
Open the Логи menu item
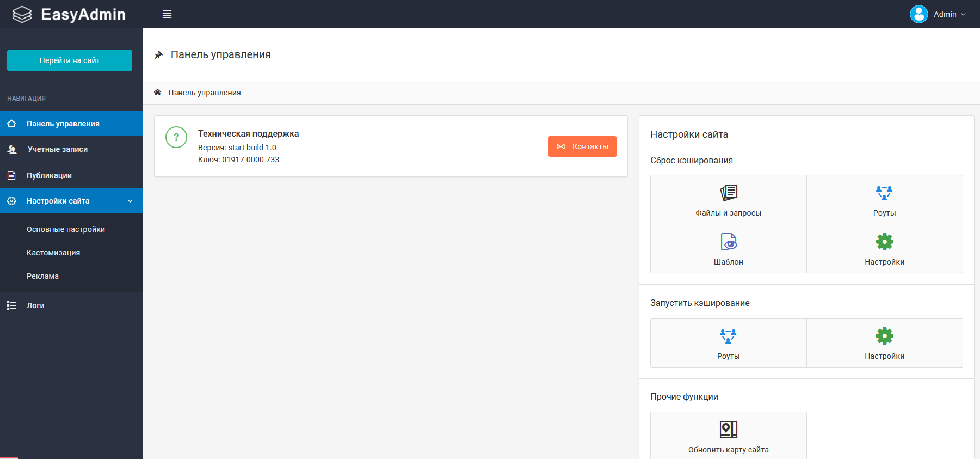pos(71,305)
